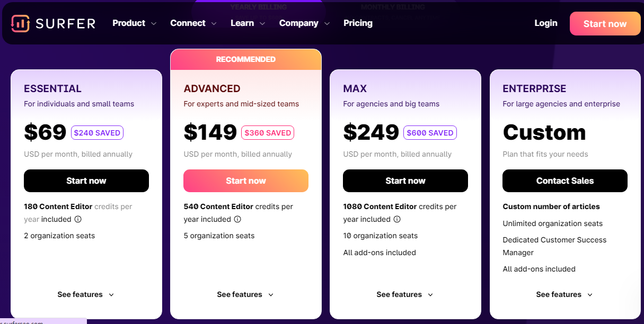
Task: Go to the Pricing page
Action: (x=358, y=23)
